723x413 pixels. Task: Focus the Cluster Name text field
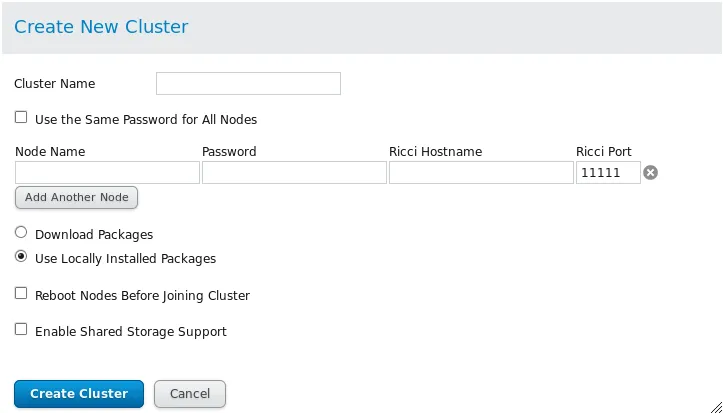(248, 83)
